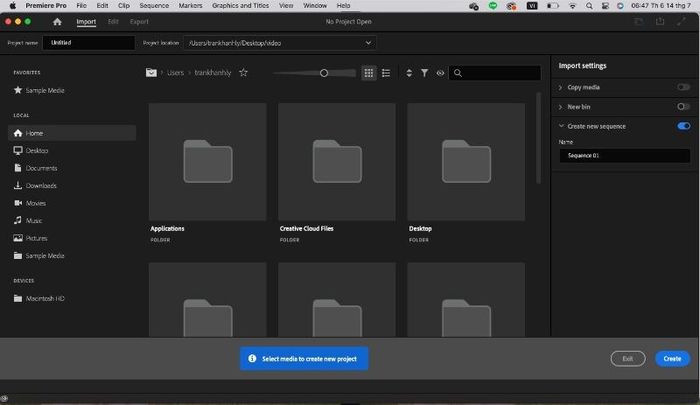700x405 pixels.
Task: Add current folder to favorites with star icon
Action: point(243,73)
